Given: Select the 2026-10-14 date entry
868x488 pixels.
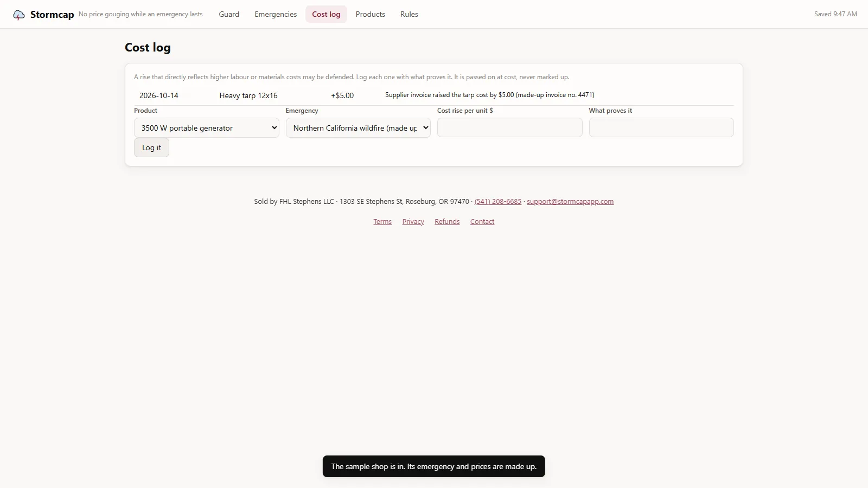Looking at the screenshot, I should 159,95.
